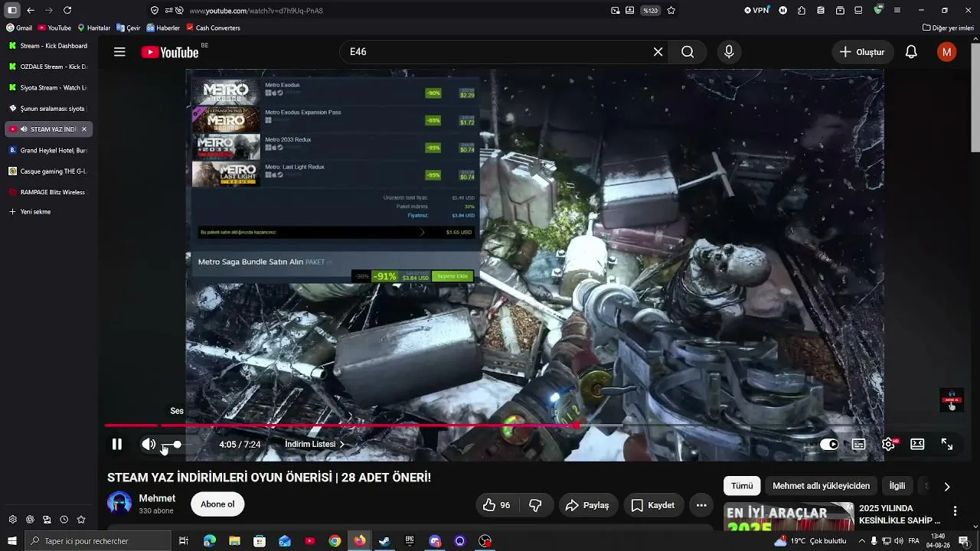980x551 pixels.
Task: Click the Oluştur create button
Action: pyautogui.click(x=862, y=52)
